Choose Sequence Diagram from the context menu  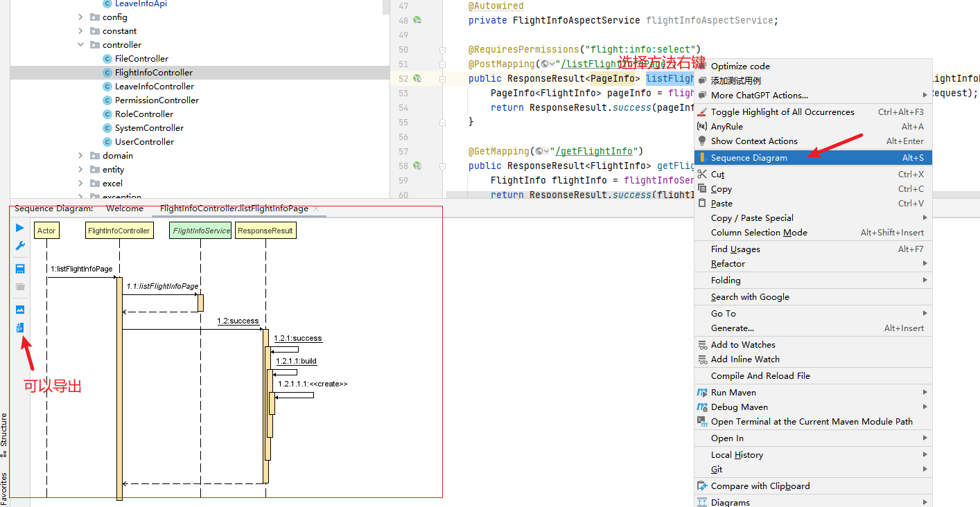pyautogui.click(x=813, y=158)
